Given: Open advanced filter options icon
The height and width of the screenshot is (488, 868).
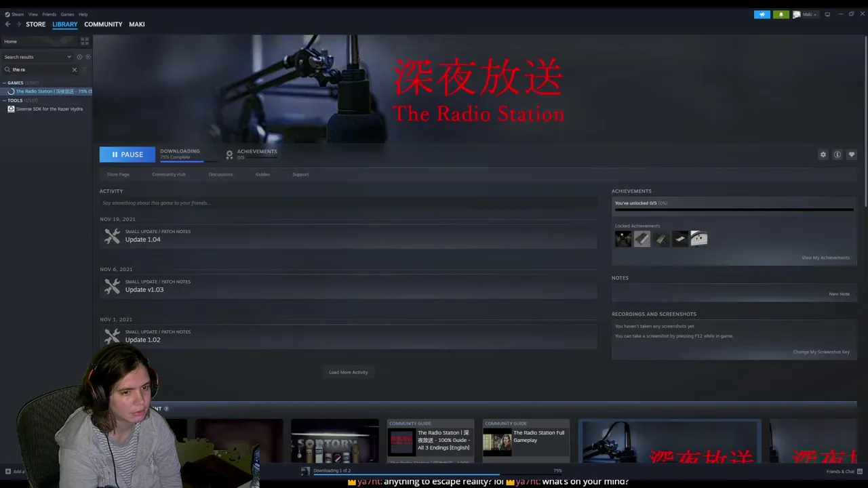Looking at the screenshot, I should pos(85,69).
